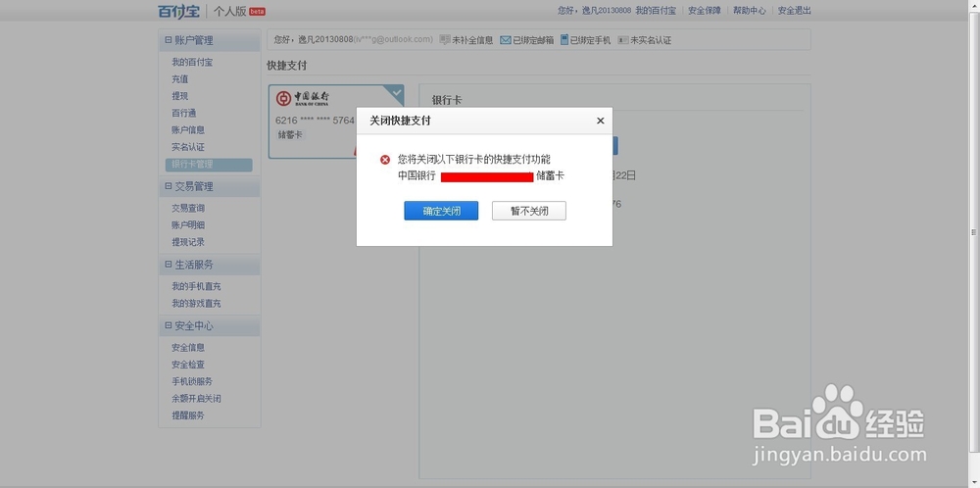This screenshot has width=980, height=488.
Task: Select the Bank of China card thumbnail
Action: coord(336,122)
